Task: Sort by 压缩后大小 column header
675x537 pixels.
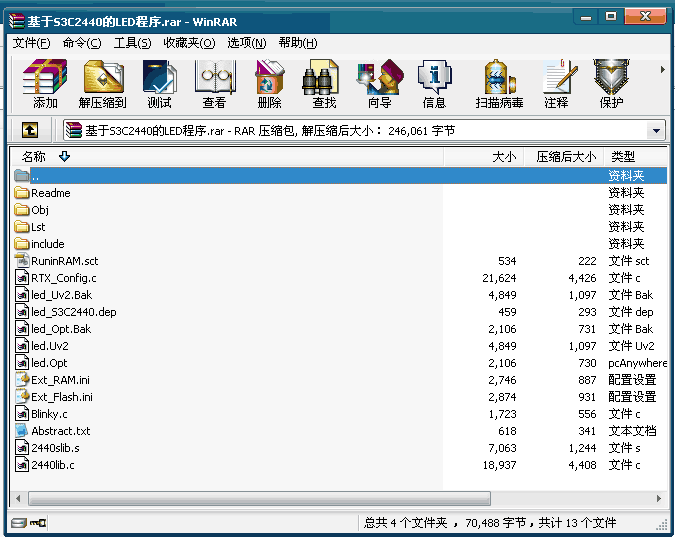Action: point(564,156)
